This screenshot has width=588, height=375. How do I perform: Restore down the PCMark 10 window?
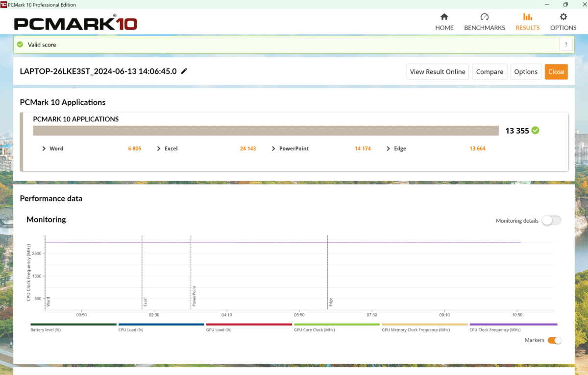click(565, 4)
